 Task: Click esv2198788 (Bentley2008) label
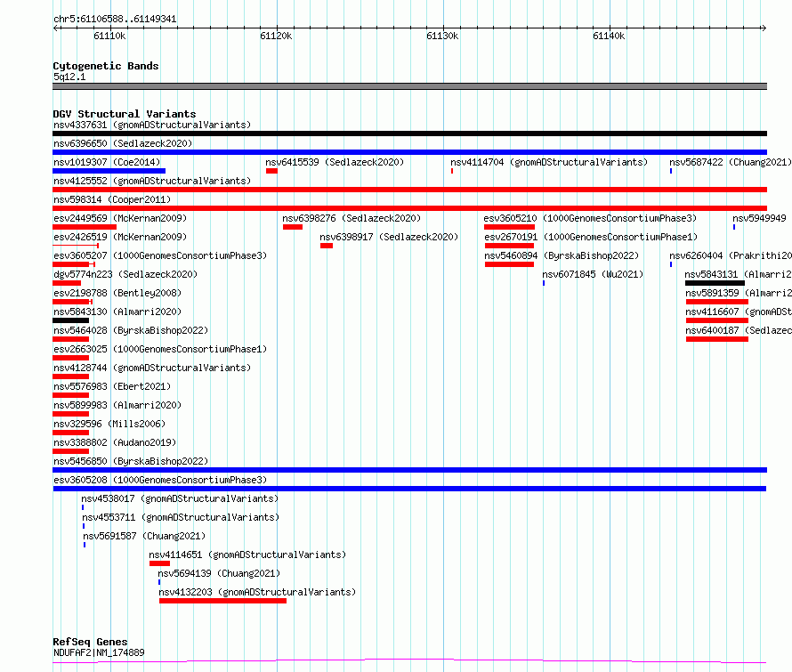(117, 293)
